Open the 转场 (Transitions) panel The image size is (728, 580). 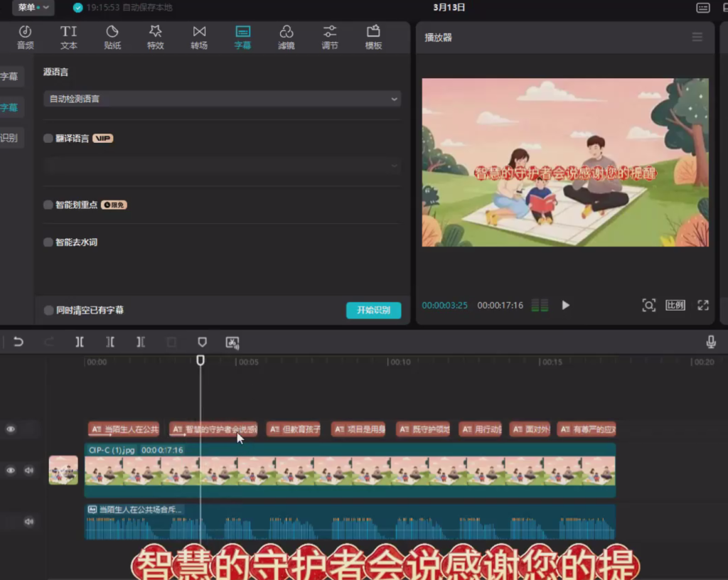[199, 37]
